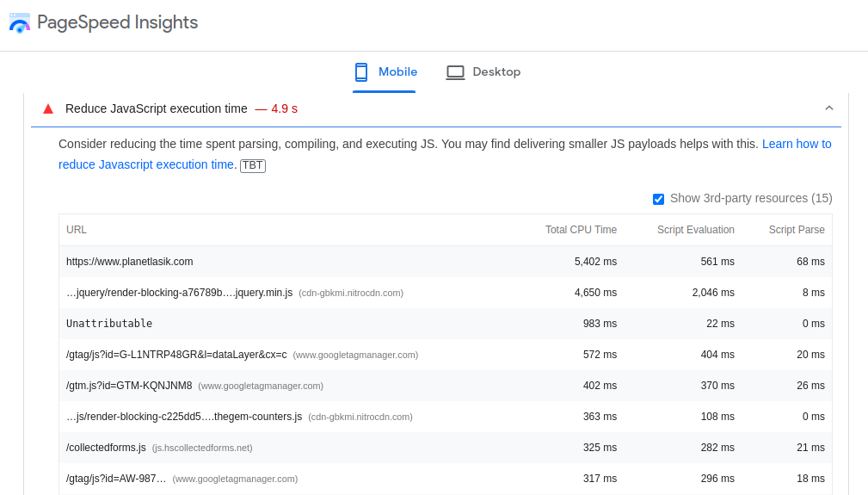This screenshot has width=868, height=495.
Task: Collapse the Reduce JavaScript execution time audit
Action: [828, 108]
